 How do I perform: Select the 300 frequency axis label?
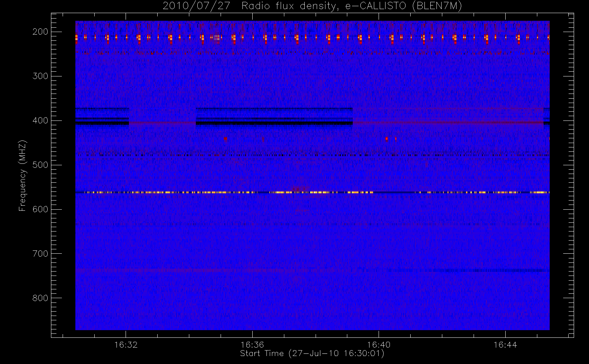click(40, 76)
